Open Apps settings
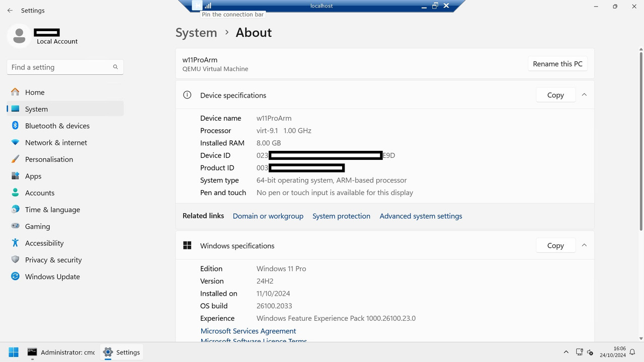644x362 pixels. click(65, 176)
